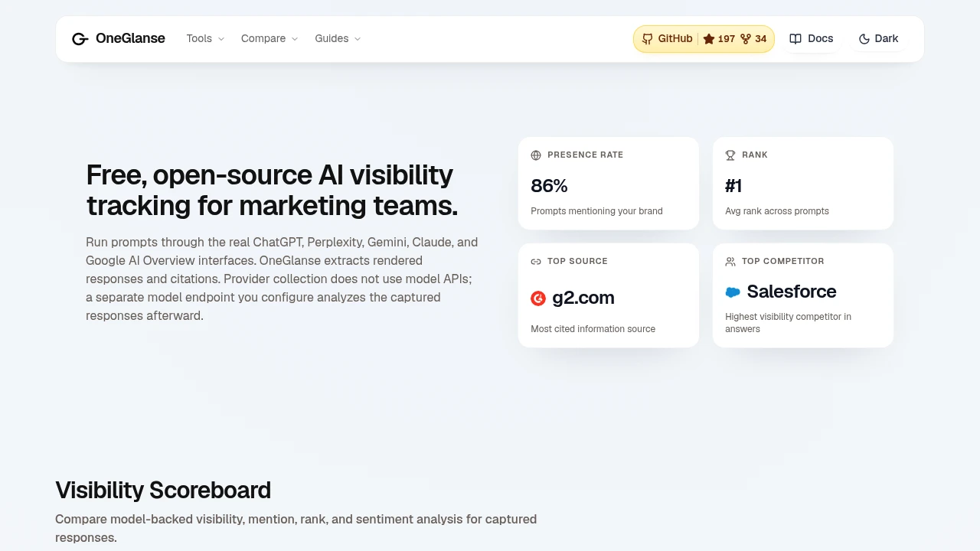Open the Guides menu
This screenshot has height=551, width=980.
[338, 39]
